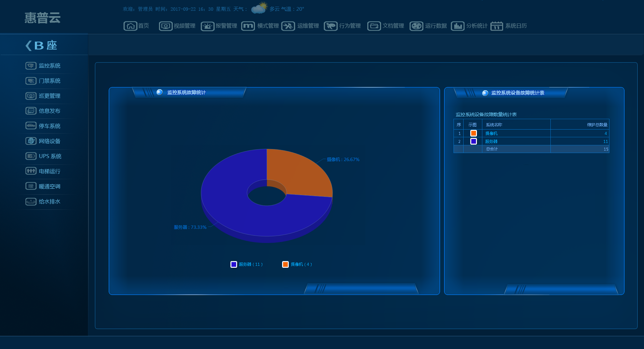Viewport: 644px width, 349px height.
Task: Open the 行为管理 menu
Action: coord(350,26)
